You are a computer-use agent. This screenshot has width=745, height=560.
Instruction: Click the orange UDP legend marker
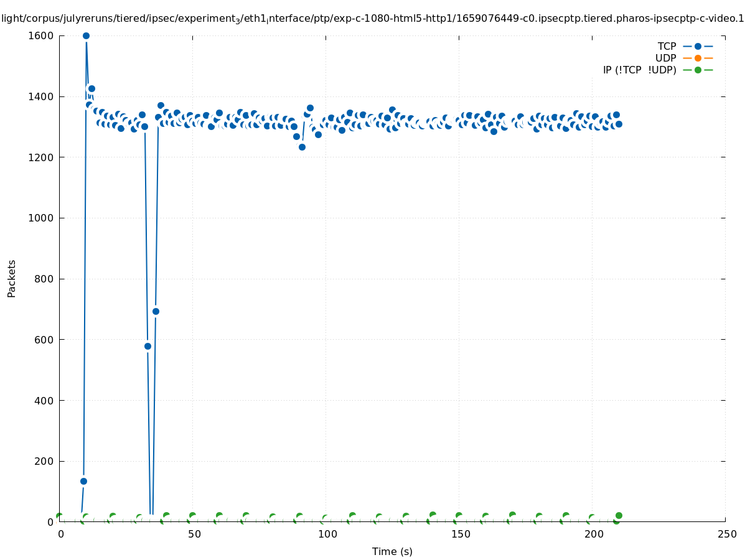698,58
